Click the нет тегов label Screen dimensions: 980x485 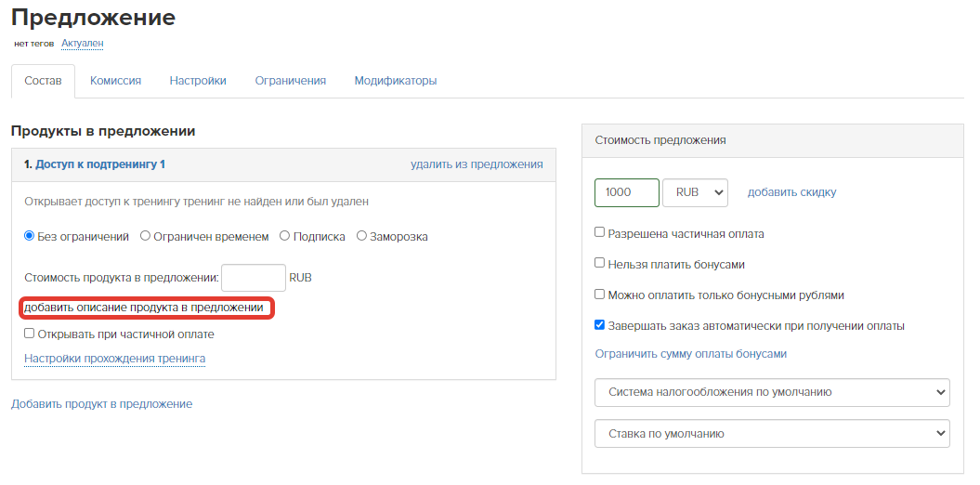coord(33,44)
